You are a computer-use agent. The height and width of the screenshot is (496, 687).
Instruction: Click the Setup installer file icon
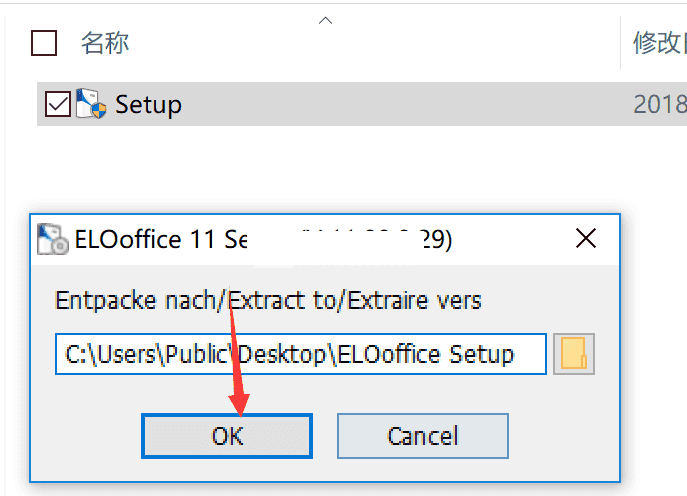click(x=92, y=103)
